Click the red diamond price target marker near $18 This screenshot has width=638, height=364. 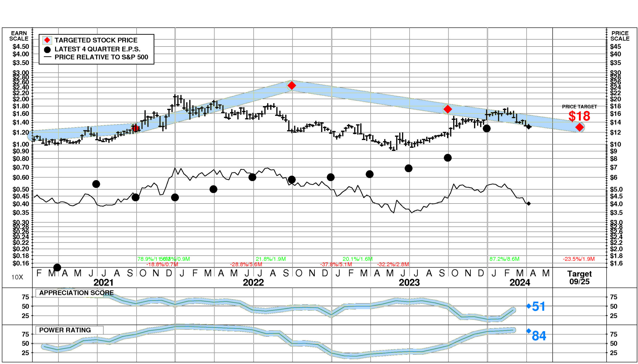coord(579,127)
